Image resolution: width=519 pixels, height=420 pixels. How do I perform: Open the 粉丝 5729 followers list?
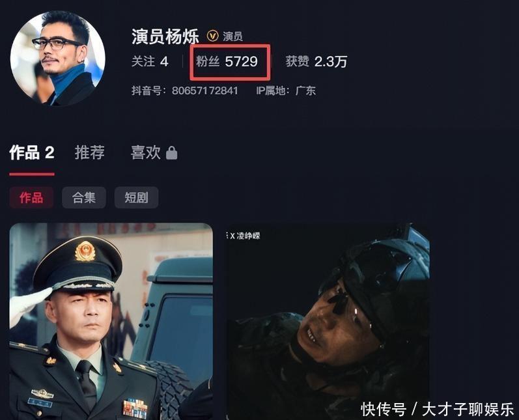pyautogui.click(x=227, y=62)
